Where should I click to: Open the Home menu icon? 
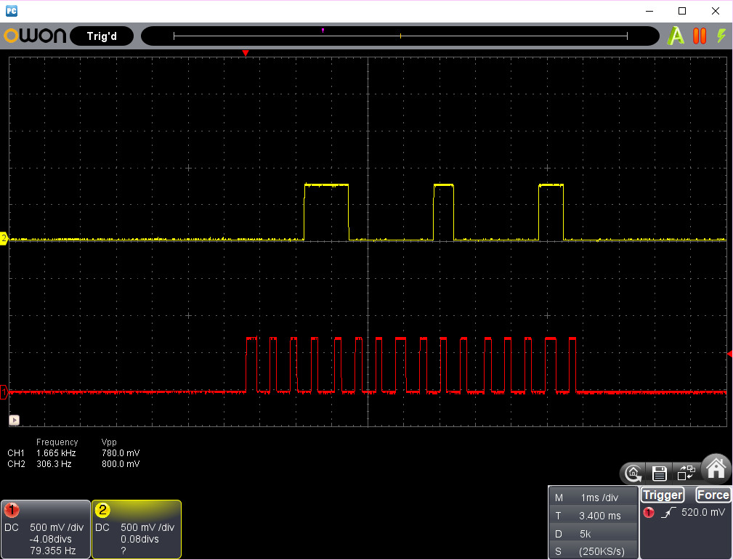(716, 469)
